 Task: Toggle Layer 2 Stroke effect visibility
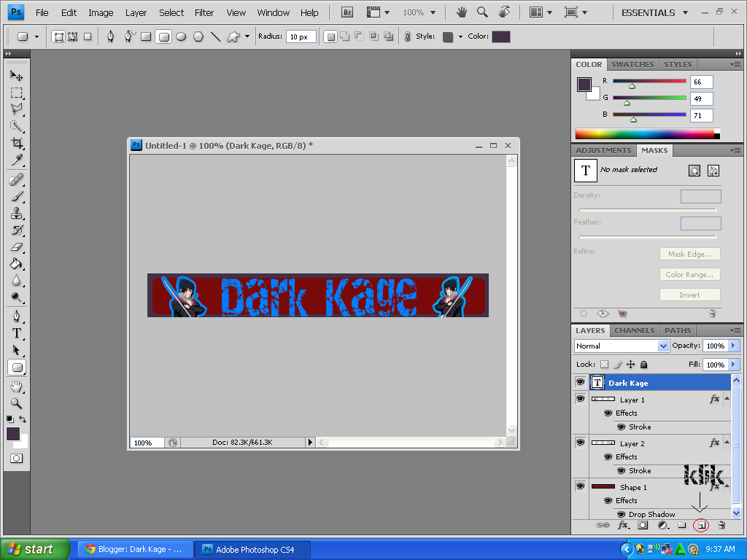coord(622,470)
